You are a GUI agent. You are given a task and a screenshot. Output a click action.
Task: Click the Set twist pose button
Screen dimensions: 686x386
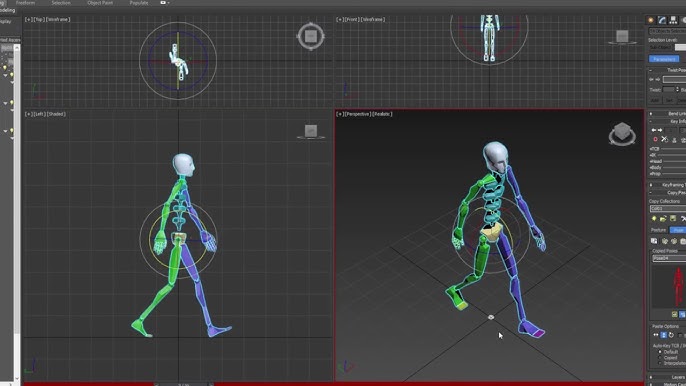670,100
